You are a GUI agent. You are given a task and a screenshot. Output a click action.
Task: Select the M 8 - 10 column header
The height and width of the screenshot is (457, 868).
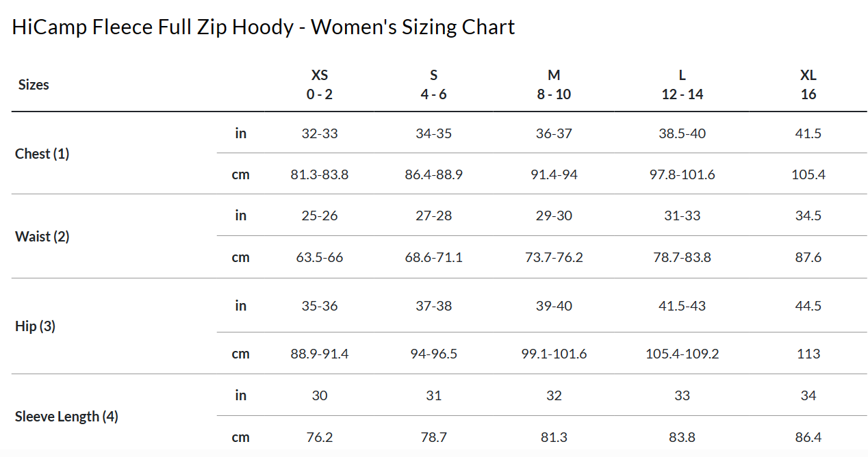coord(554,85)
